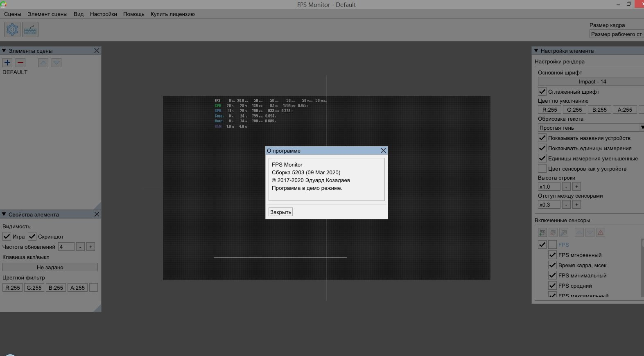Toggle FPS мгновенный sensor checkbox

552,255
